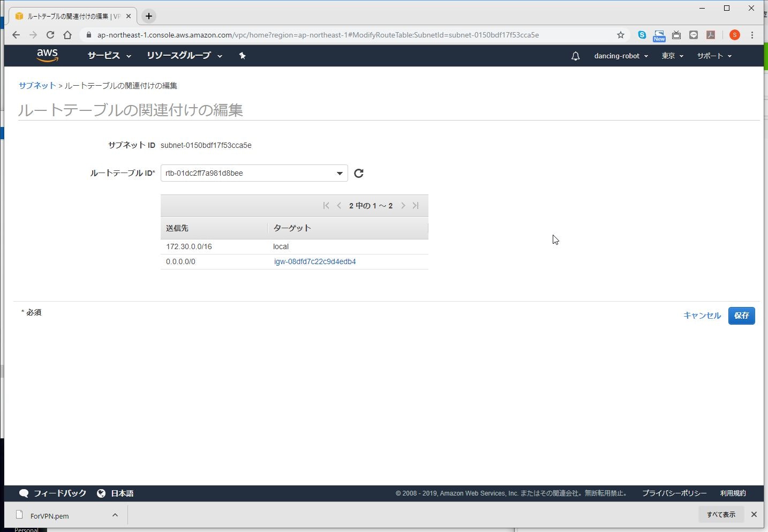The height and width of the screenshot is (532, 768).
Task: Open a new browser tab
Action: click(x=149, y=16)
